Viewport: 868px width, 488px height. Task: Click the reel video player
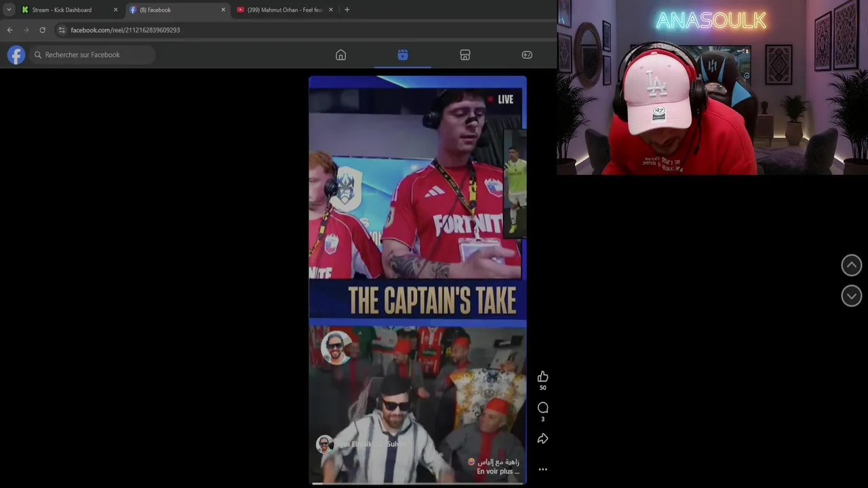[x=418, y=280]
